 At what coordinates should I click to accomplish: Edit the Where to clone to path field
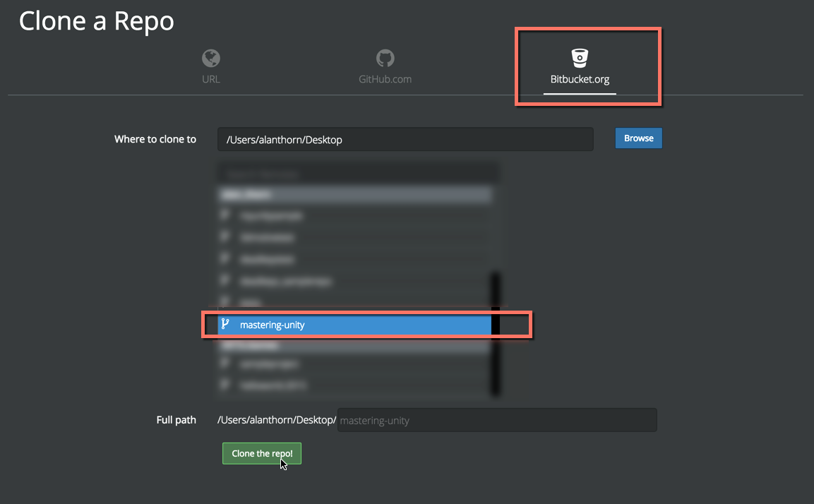tap(405, 139)
